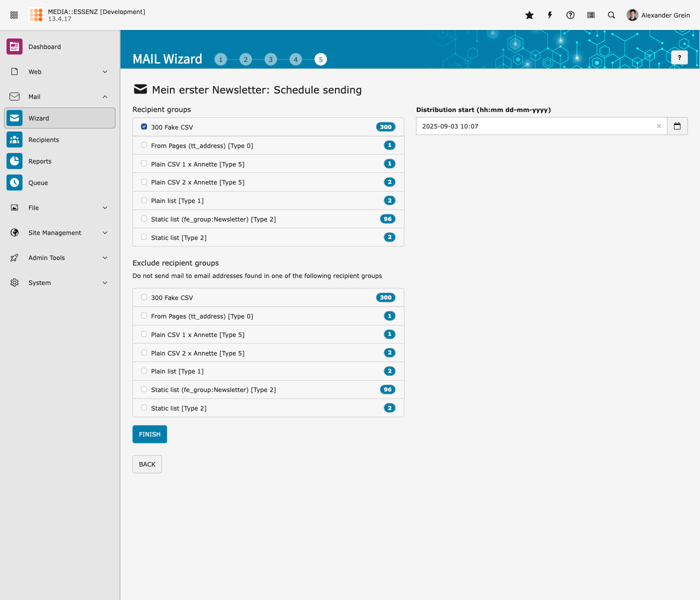Click the BACK button

point(147,464)
